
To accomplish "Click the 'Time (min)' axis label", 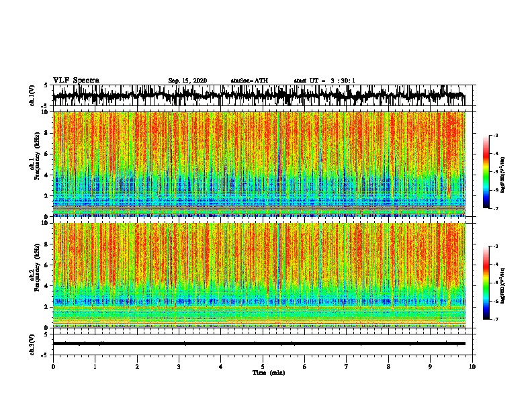I will 269,373.
